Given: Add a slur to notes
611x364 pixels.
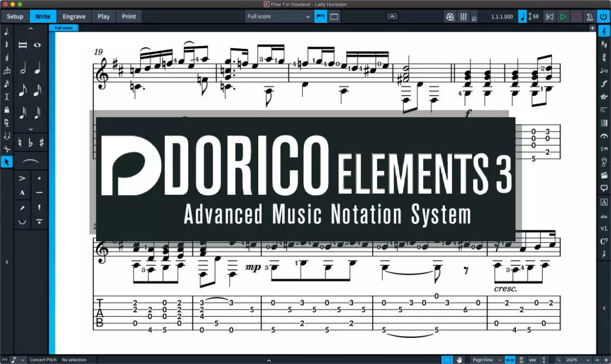Looking at the screenshot, I should [x=31, y=161].
